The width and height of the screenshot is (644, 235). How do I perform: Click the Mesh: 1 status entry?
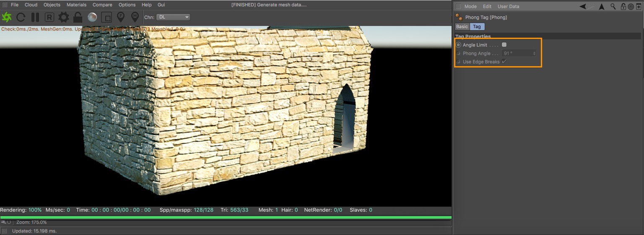268,210
